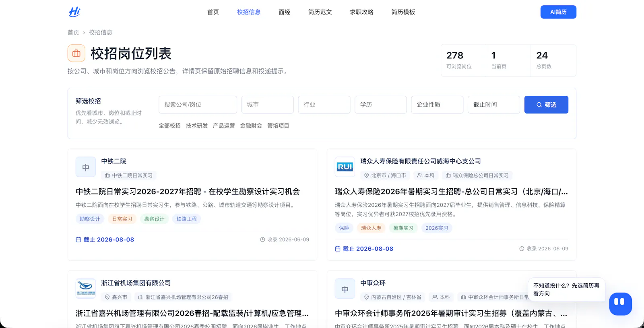This screenshot has width=644, height=328.
Task: Click the calendar icon by 中铁二院 deadline
Action: coord(78,239)
